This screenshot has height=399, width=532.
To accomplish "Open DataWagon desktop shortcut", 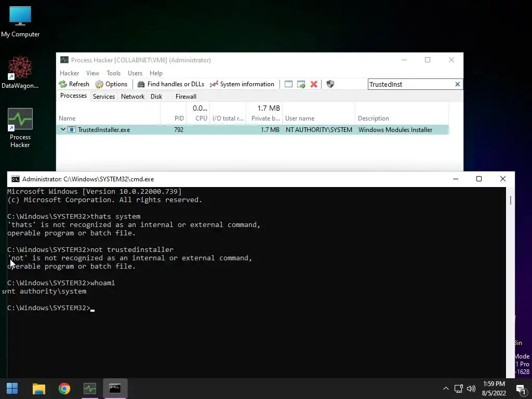I will [x=20, y=72].
